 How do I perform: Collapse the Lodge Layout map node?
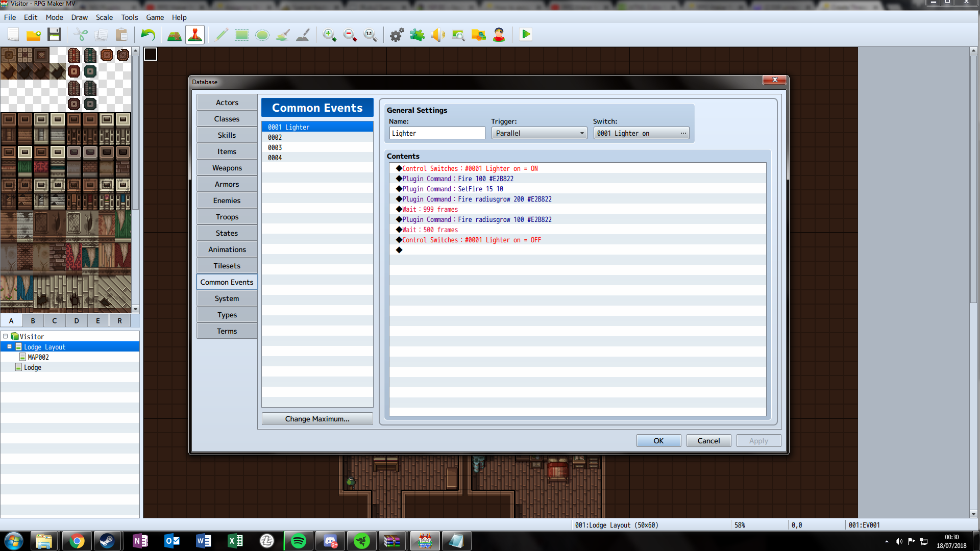9,346
